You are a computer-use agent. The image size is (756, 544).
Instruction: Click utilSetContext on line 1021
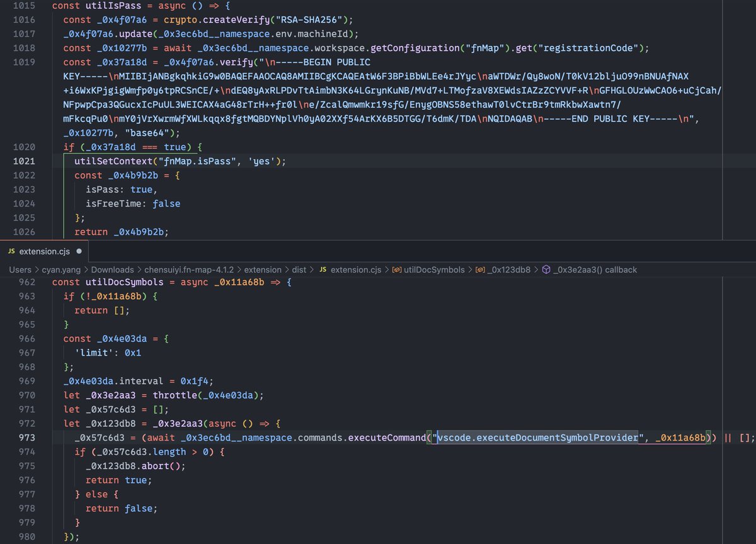coord(114,161)
